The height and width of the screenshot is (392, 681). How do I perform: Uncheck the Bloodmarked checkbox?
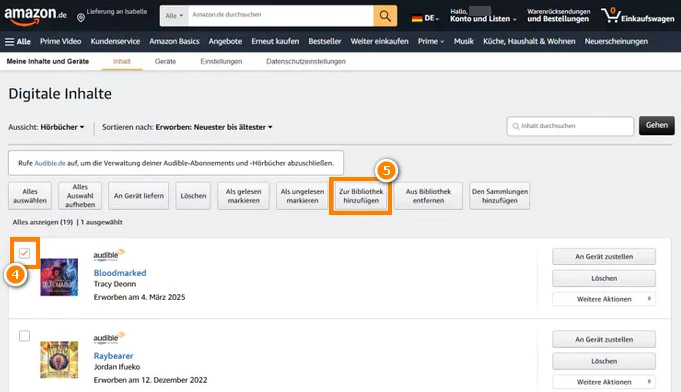point(24,253)
